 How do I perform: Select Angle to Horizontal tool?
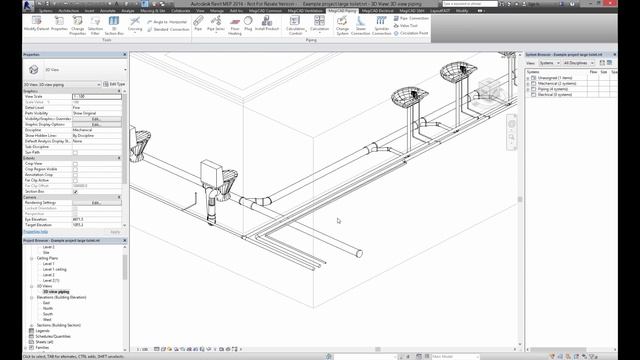[167, 22]
